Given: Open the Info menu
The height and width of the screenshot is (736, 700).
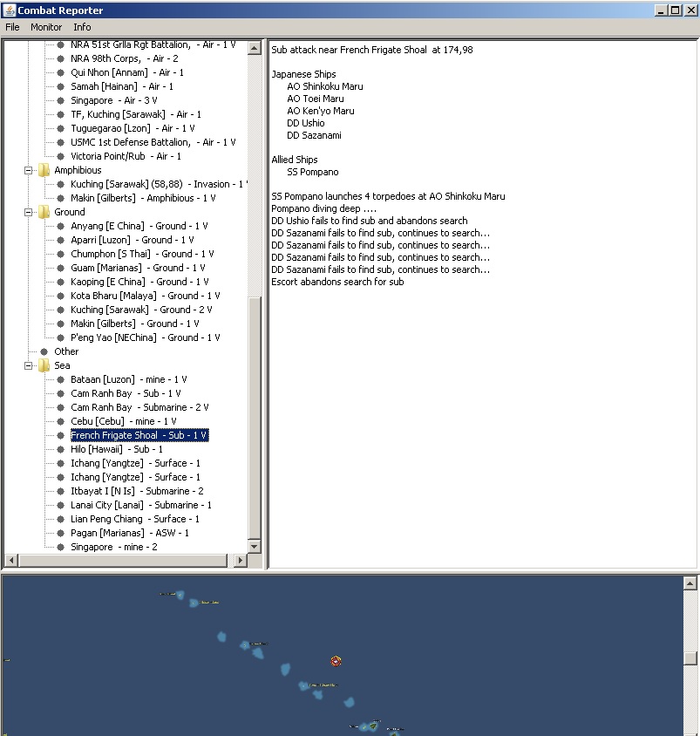Looking at the screenshot, I should click(82, 27).
